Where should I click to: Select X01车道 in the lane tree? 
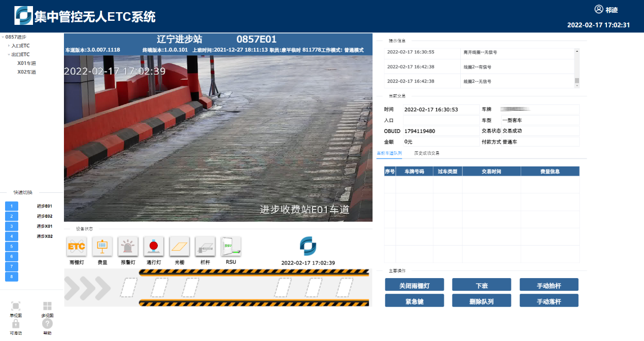26,63
